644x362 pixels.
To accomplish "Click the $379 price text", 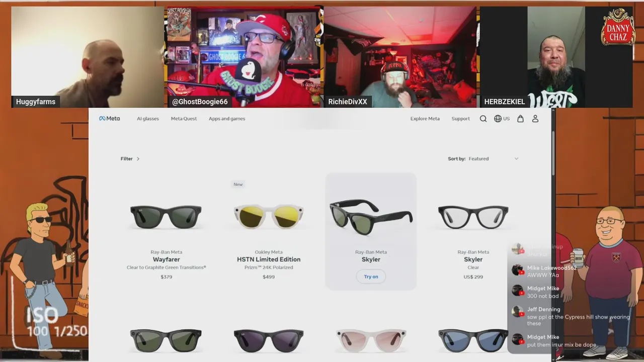I will click(x=166, y=277).
